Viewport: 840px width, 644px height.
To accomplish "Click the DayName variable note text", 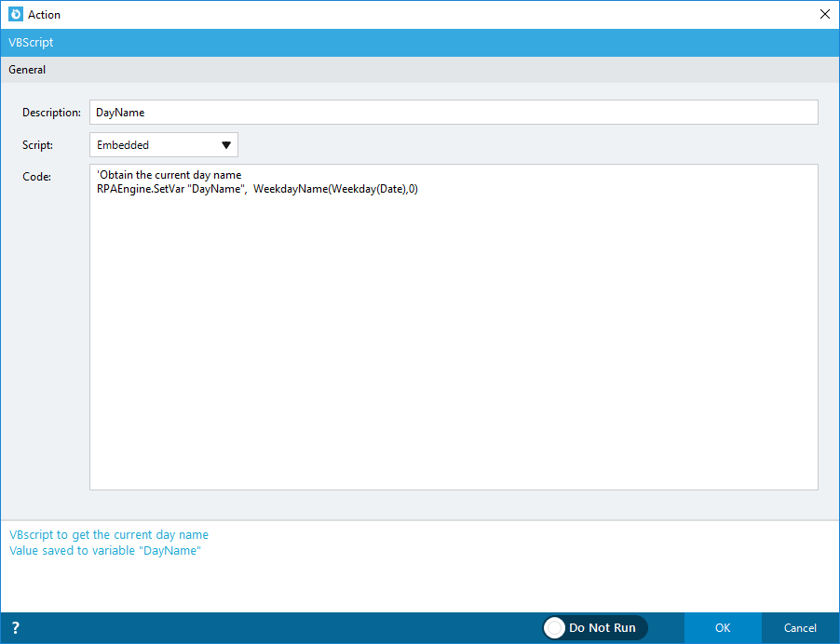I will pyautogui.click(x=102, y=550).
